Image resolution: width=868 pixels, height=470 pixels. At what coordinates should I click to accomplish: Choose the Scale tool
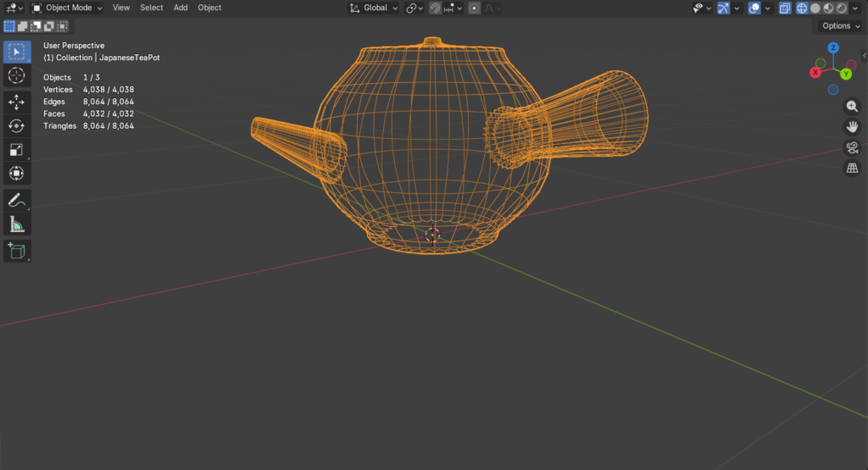[x=16, y=150]
